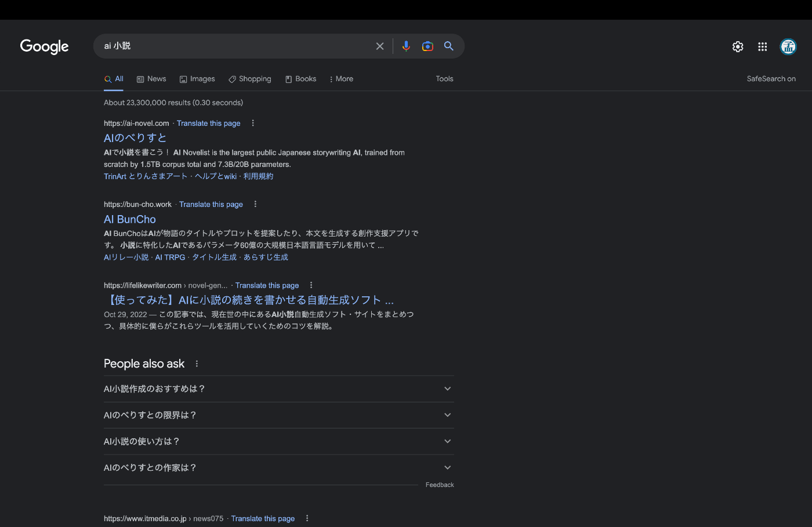Translate the bun-cho.work result page

[211, 205]
